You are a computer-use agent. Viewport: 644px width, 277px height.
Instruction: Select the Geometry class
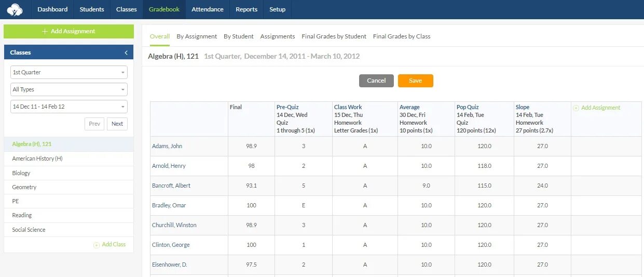pos(24,187)
